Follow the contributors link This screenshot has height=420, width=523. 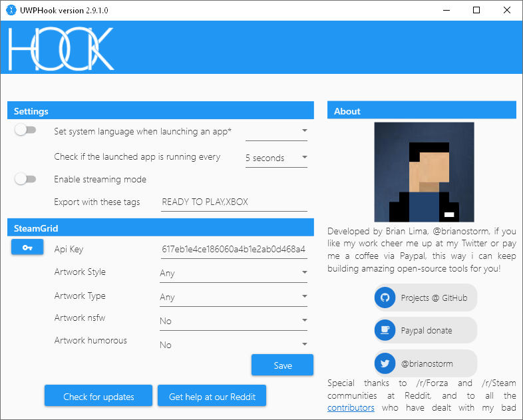click(x=351, y=407)
